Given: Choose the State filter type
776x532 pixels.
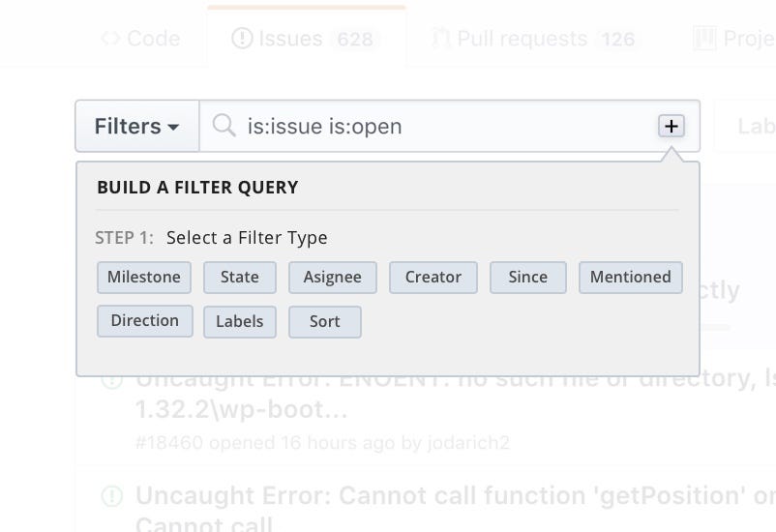Looking at the screenshot, I should click(240, 278).
